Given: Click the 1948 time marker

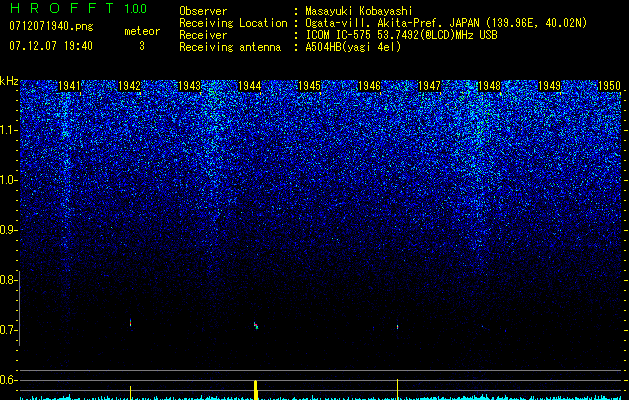Looking at the screenshot, I should pyautogui.click(x=489, y=86).
